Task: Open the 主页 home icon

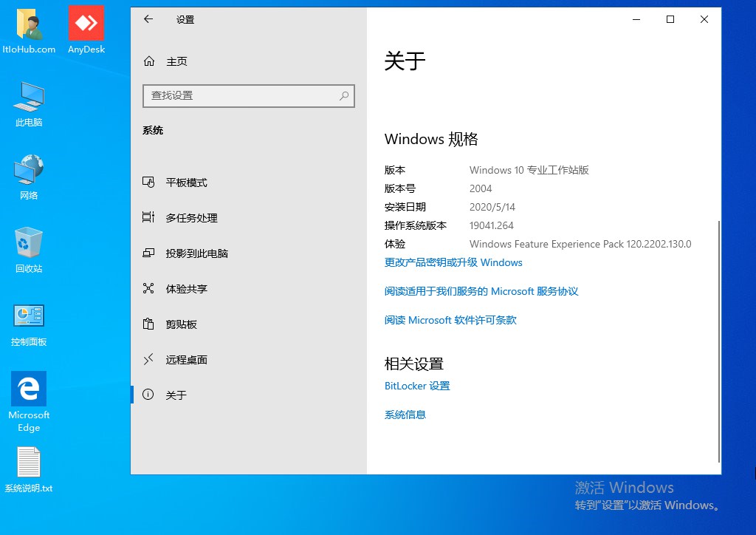Action: point(149,61)
